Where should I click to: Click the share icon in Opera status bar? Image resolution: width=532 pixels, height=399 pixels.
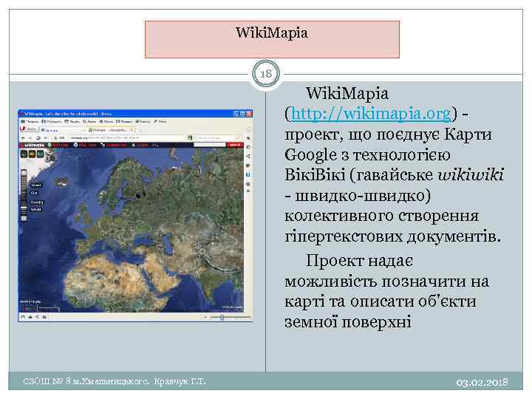[x=37, y=317]
